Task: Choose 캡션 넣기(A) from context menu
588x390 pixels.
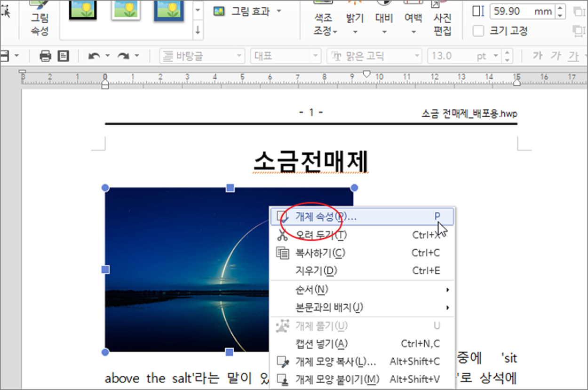Action: coord(362,343)
